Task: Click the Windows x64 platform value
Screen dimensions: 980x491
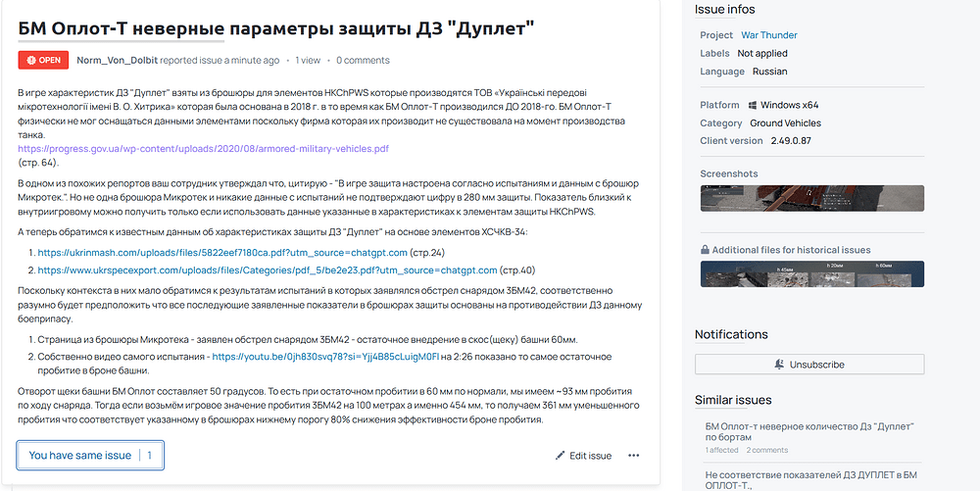Action: pyautogui.click(x=790, y=105)
